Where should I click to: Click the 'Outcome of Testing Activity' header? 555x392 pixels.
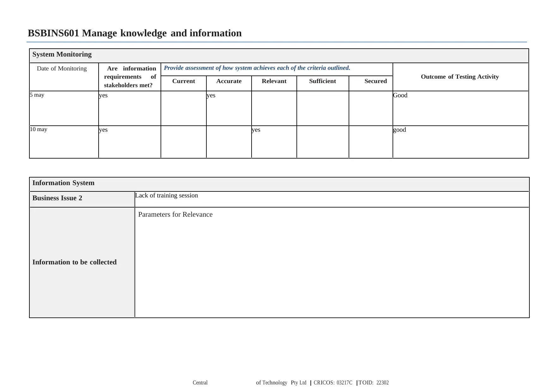tap(460, 77)
